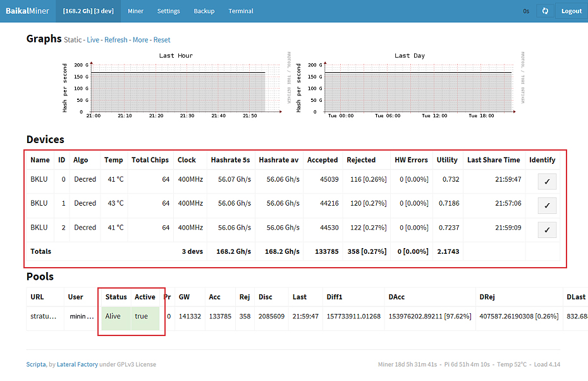Identify BKLU device 2 with checkmark button

547,230
